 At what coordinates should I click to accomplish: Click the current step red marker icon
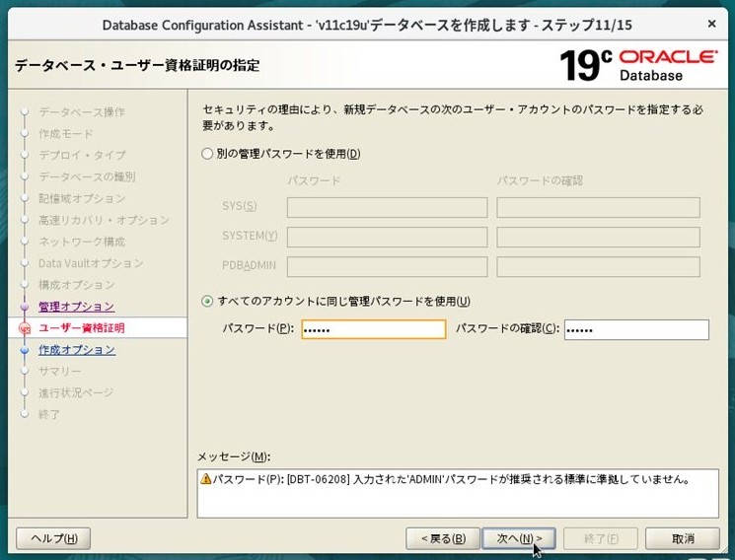pyautogui.click(x=25, y=328)
